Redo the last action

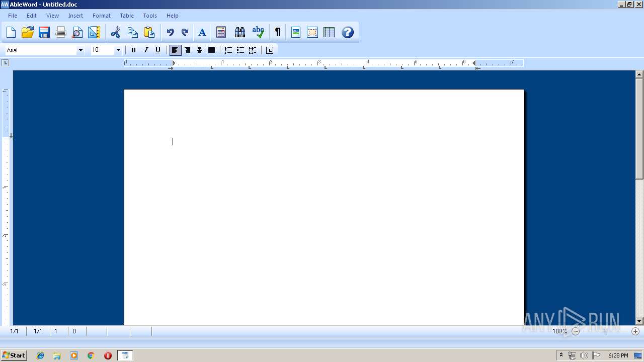coord(185,33)
